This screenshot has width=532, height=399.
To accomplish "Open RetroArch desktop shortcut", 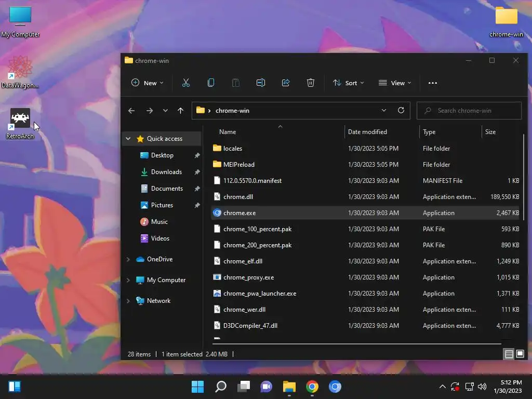I will pyautogui.click(x=20, y=124).
